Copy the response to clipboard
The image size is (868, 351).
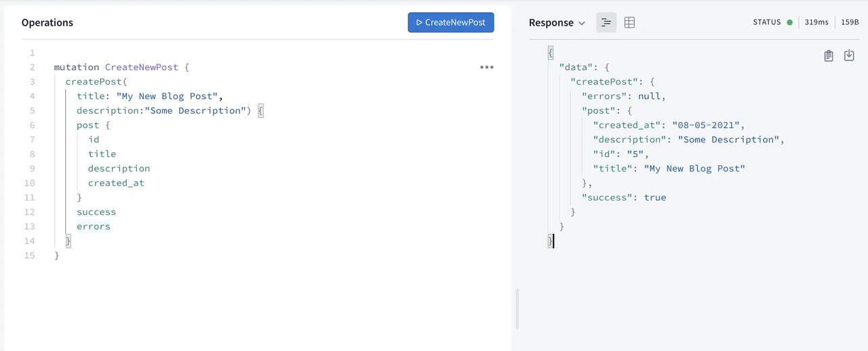coord(829,56)
